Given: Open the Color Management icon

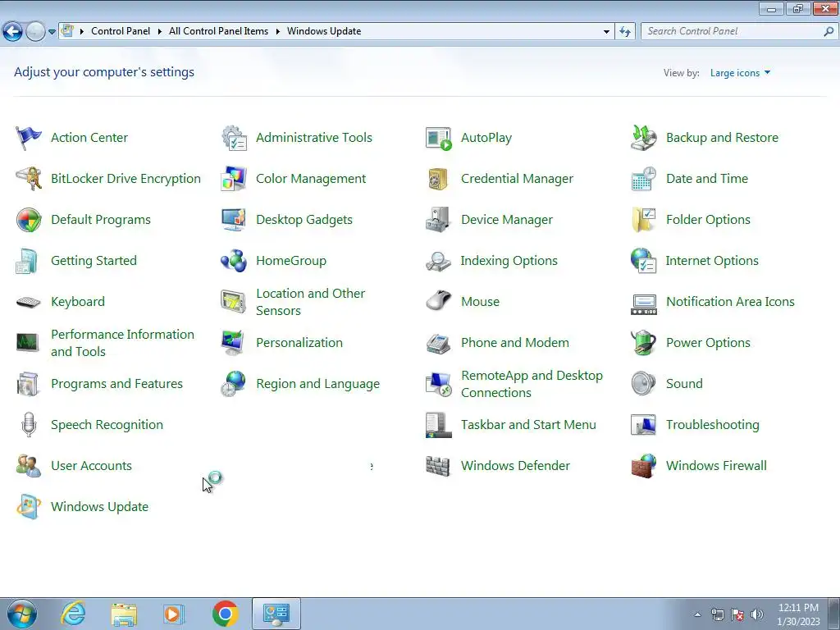Looking at the screenshot, I should click(234, 178).
